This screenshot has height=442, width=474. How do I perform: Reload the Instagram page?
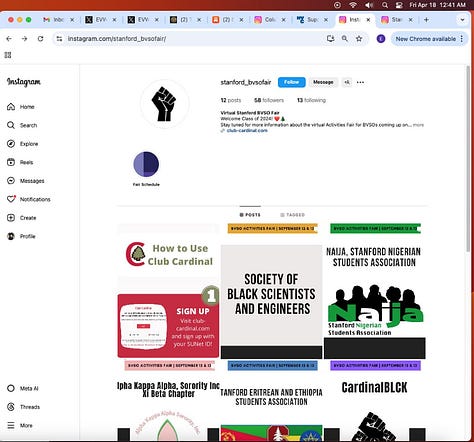click(40, 39)
